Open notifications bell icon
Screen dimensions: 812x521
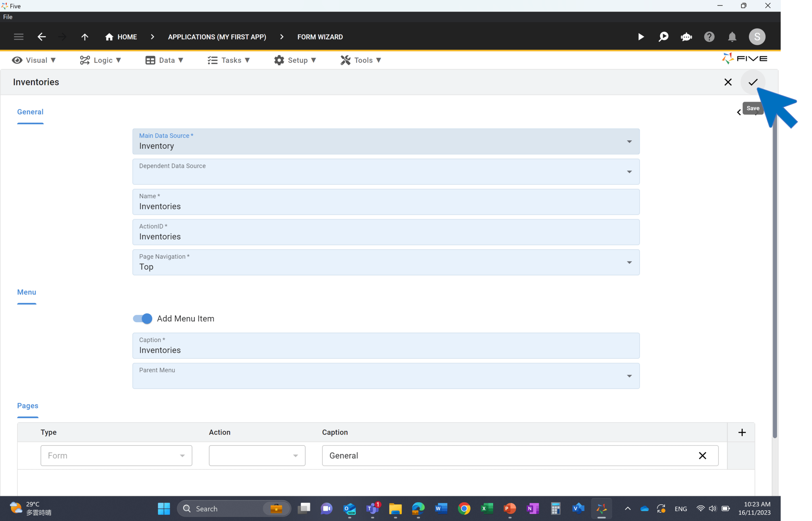pyautogui.click(x=732, y=37)
